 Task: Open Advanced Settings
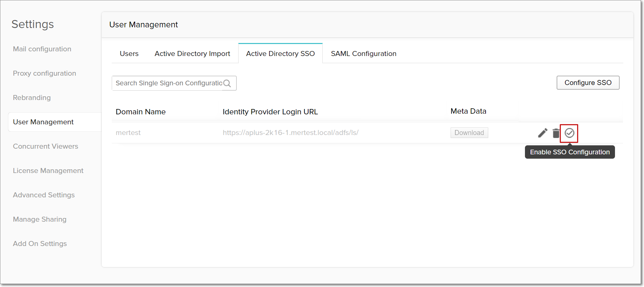[44, 195]
